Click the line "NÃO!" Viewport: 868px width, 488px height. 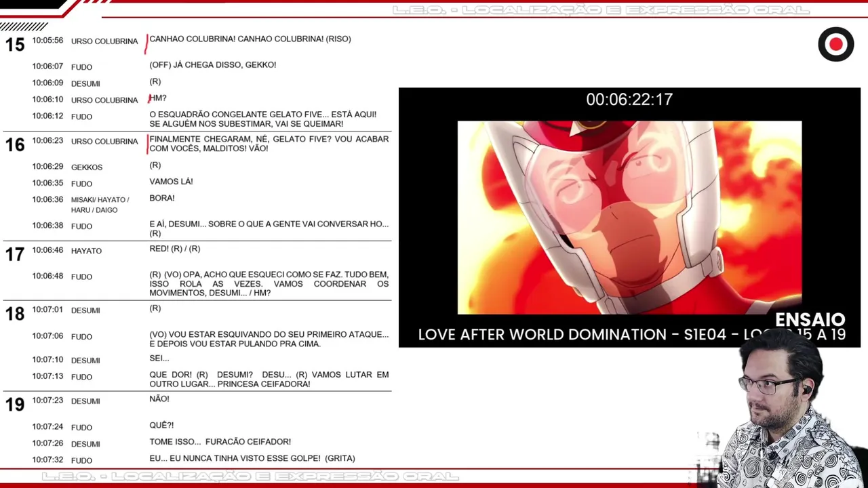tap(159, 399)
